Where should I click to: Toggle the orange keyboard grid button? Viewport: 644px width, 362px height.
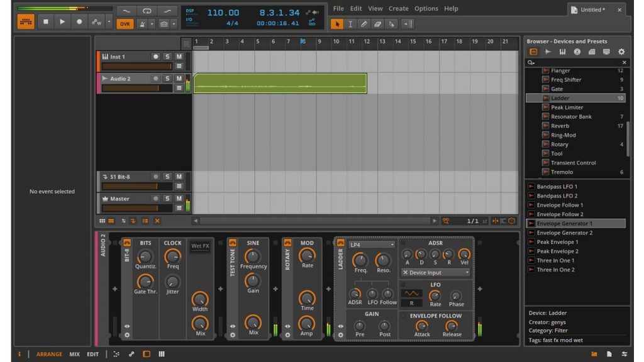pos(25,22)
